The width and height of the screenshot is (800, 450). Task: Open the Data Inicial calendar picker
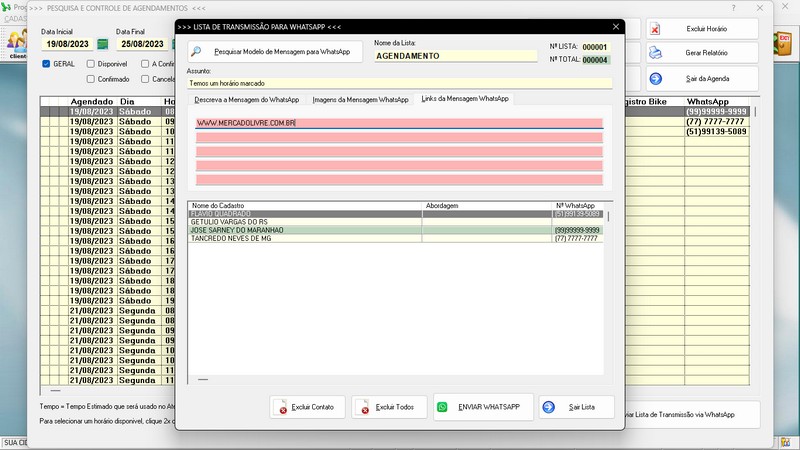(x=102, y=45)
